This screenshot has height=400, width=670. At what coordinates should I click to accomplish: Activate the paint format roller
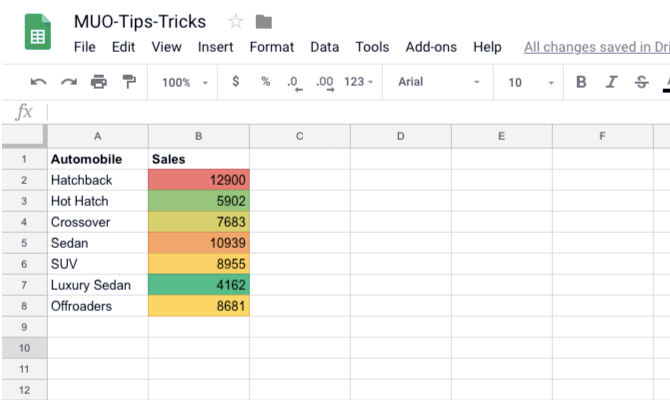pos(128,82)
